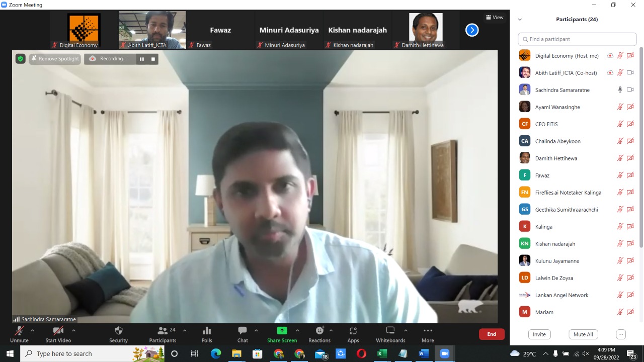
Task: Pause the meeting recording
Action: (x=142, y=59)
